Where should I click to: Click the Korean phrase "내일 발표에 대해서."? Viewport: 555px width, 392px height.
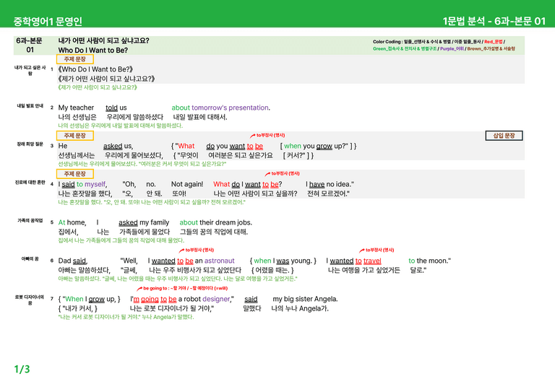200,117
